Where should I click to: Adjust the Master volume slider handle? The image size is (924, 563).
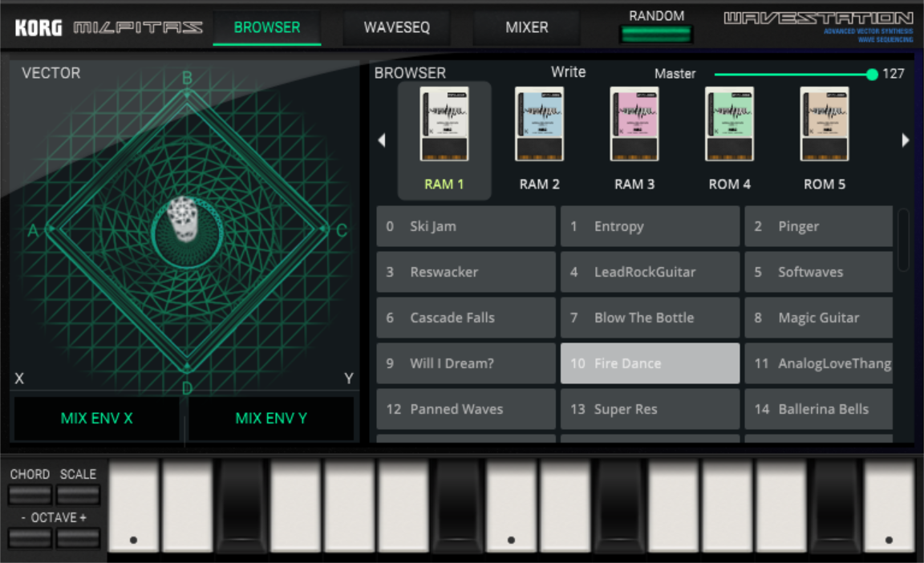tap(872, 75)
